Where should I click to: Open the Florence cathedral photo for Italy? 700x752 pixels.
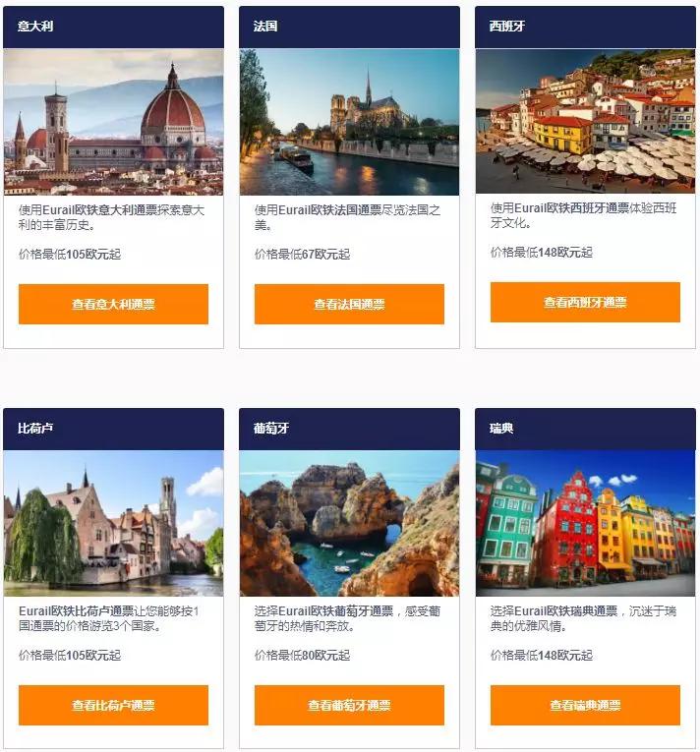(113, 122)
